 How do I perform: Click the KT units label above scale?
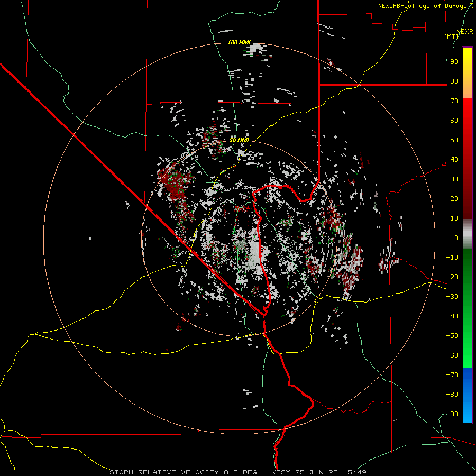point(452,36)
